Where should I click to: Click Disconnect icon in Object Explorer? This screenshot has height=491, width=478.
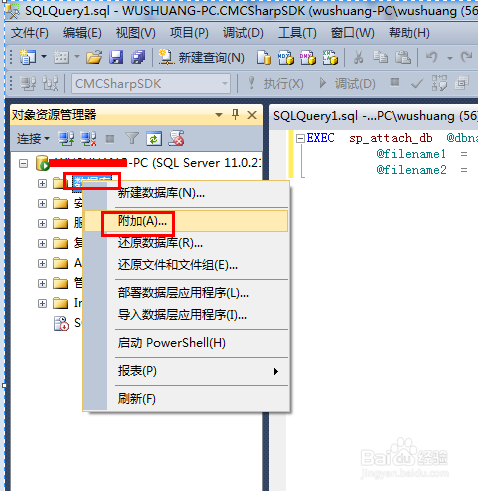[89, 138]
